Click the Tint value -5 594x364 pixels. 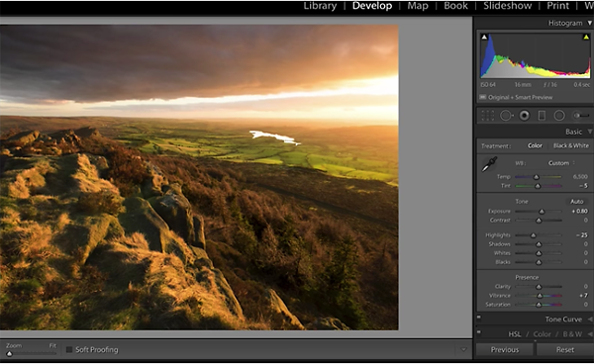583,186
